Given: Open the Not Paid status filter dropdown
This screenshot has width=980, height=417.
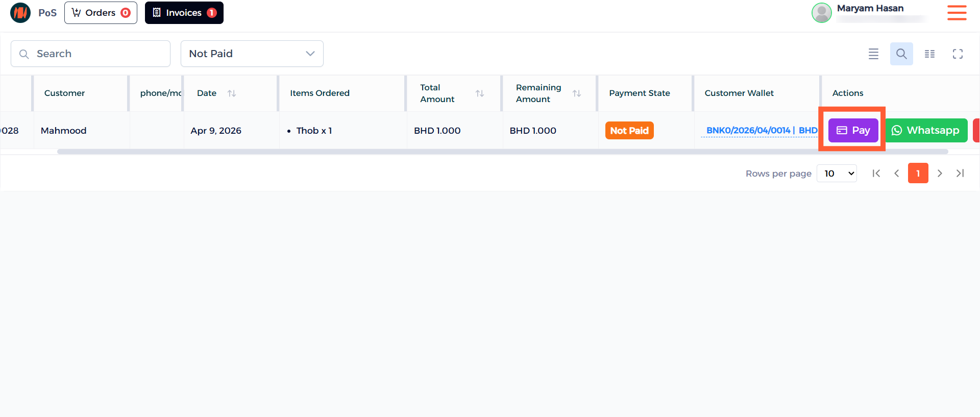Looking at the screenshot, I should [252, 54].
